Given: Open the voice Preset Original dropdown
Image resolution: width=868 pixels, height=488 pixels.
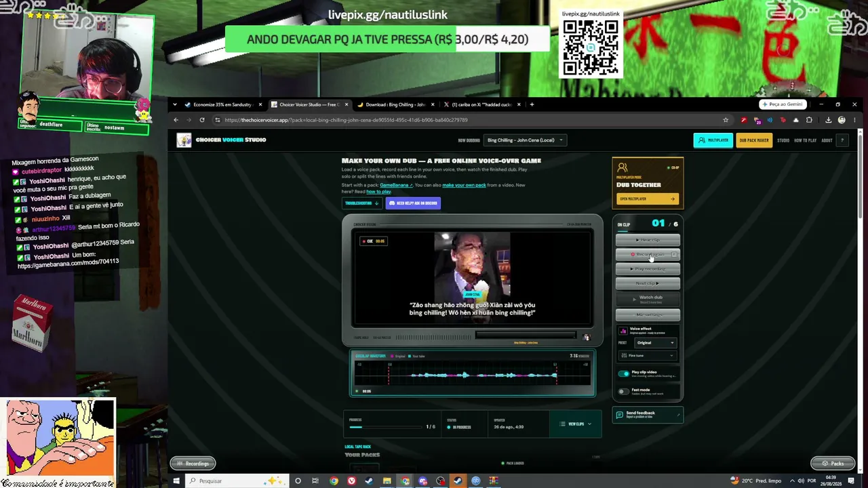Looking at the screenshot, I should [655, 343].
